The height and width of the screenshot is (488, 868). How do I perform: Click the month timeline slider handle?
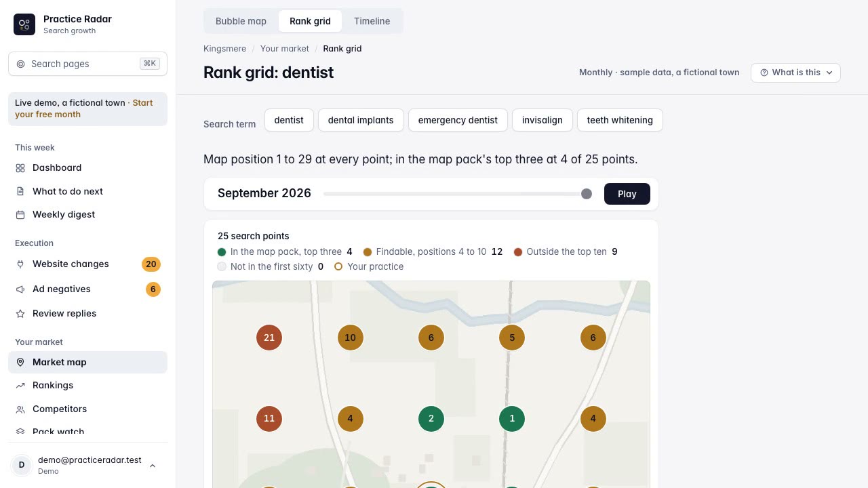click(587, 194)
